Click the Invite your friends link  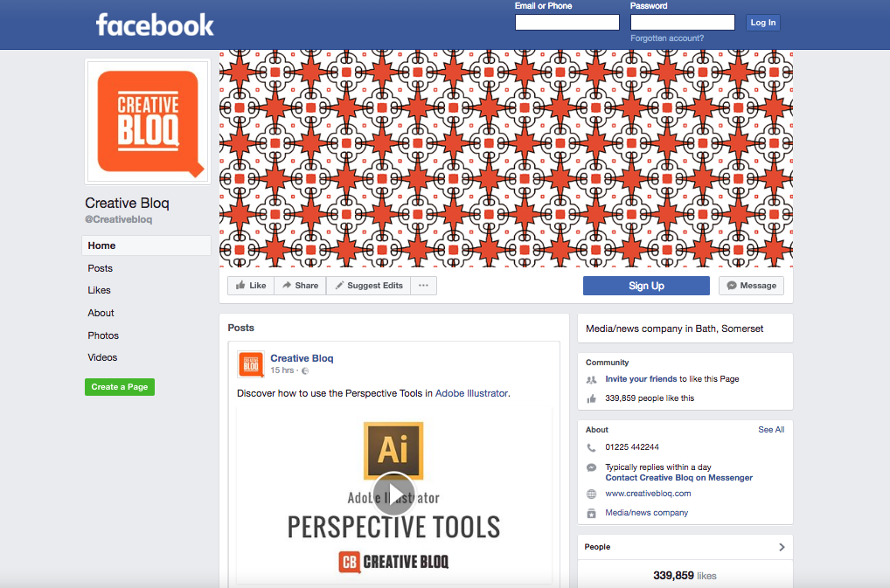click(x=641, y=379)
